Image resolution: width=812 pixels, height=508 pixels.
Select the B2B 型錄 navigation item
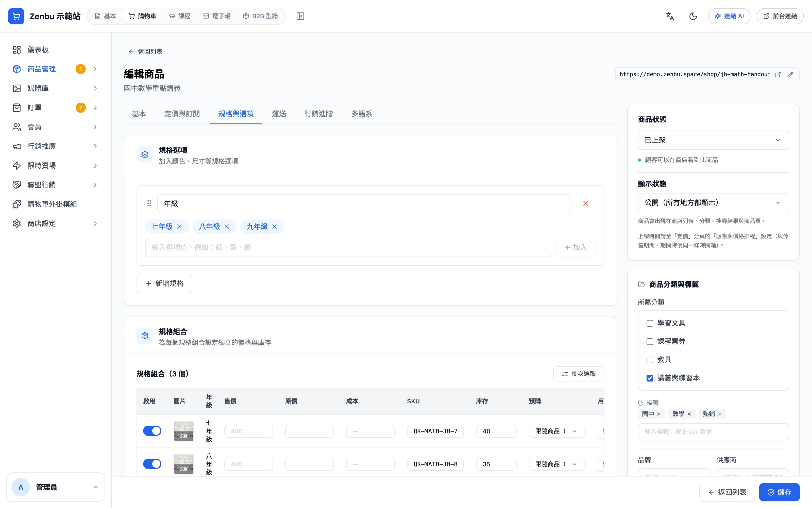coord(260,16)
